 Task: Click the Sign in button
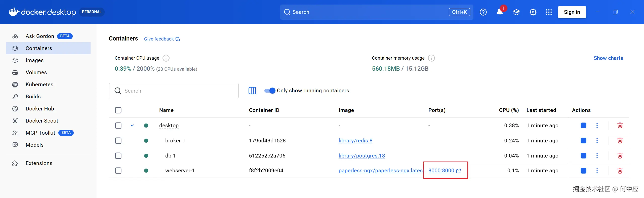(572, 12)
